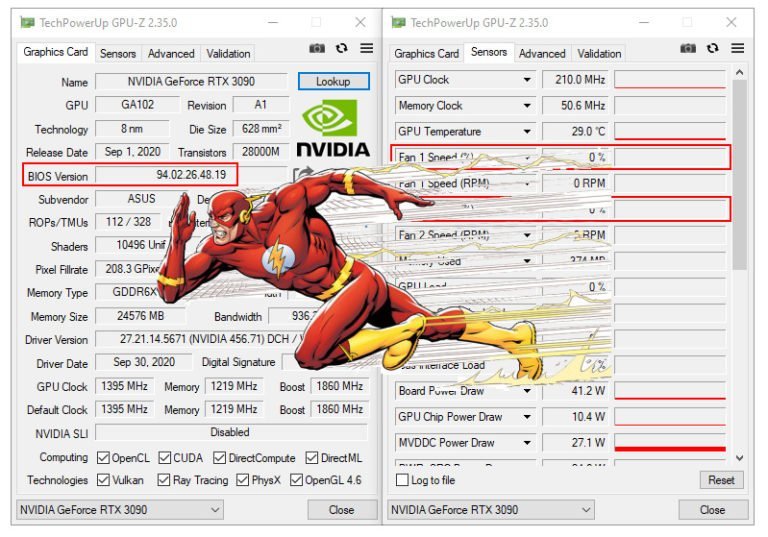768x537 pixels.
Task: Select Sensors tab in right window
Action: click(489, 52)
